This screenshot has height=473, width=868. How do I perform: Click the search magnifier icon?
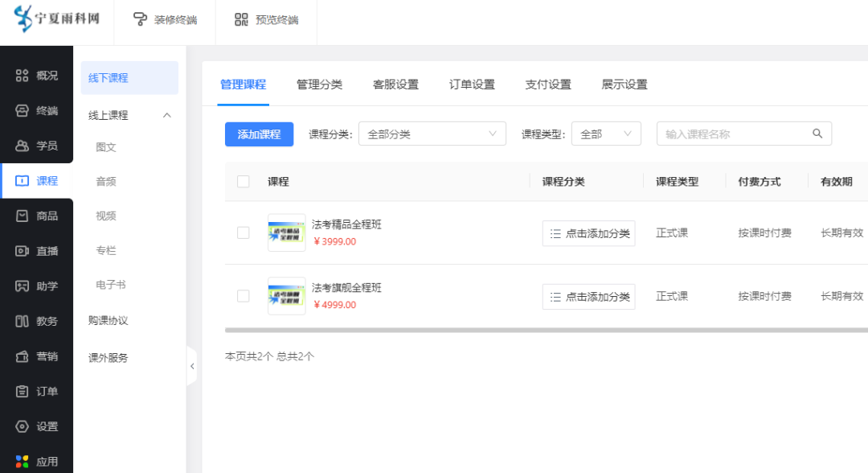[817, 134]
